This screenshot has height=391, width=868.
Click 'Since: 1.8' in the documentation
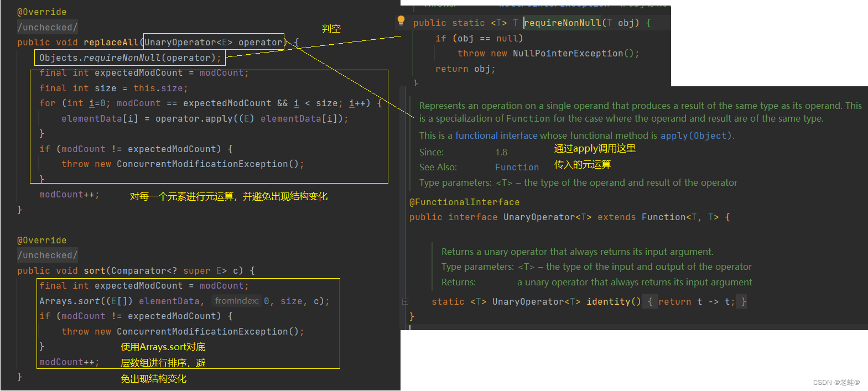pyautogui.click(x=463, y=152)
